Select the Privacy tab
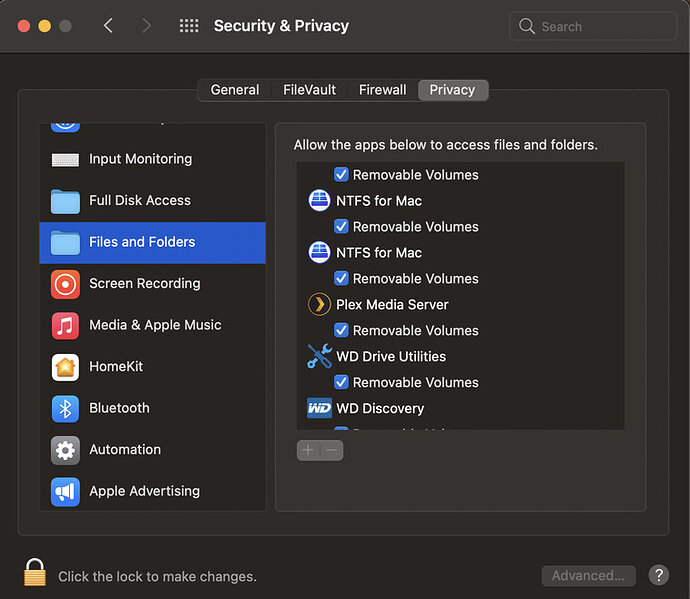 [452, 90]
